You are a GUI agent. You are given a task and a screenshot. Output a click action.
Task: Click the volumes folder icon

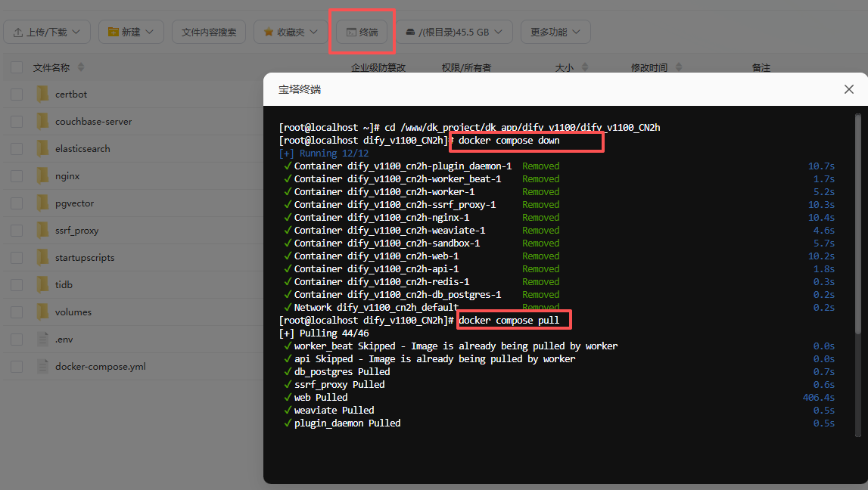[42, 312]
